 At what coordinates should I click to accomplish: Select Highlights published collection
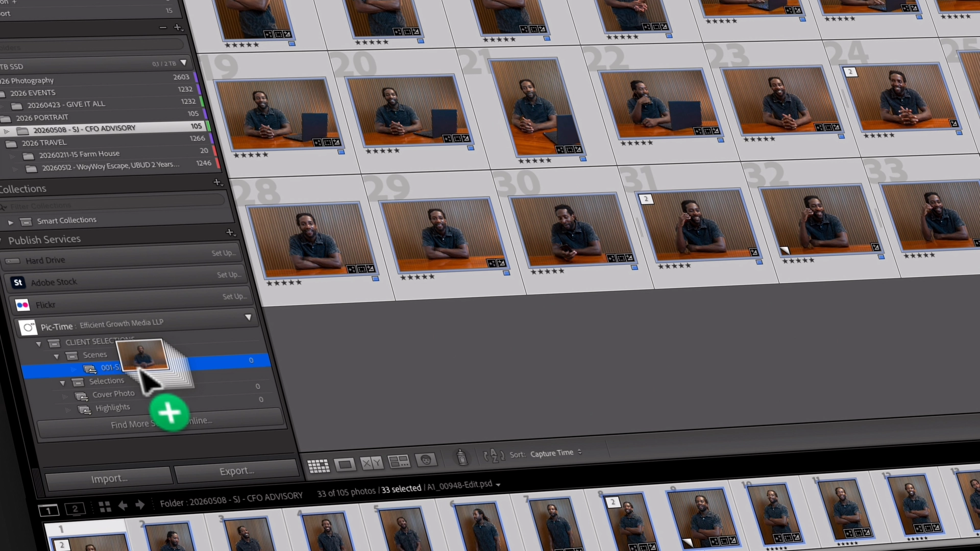pyautogui.click(x=112, y=408)
